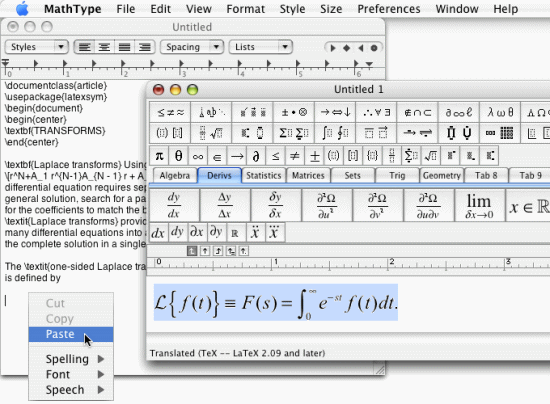Switch to the Trig tab
Image resolution: width=550 pixels, height=404 pixels.
pos(397,175)
